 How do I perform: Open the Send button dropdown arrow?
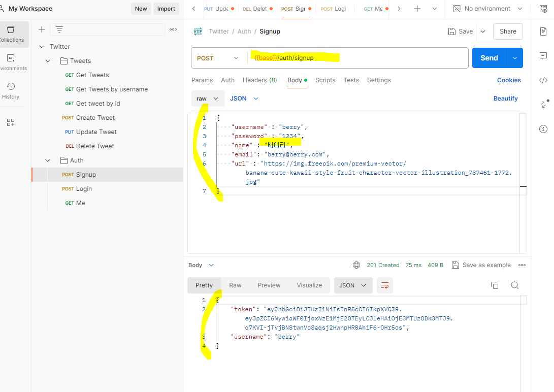515,58
